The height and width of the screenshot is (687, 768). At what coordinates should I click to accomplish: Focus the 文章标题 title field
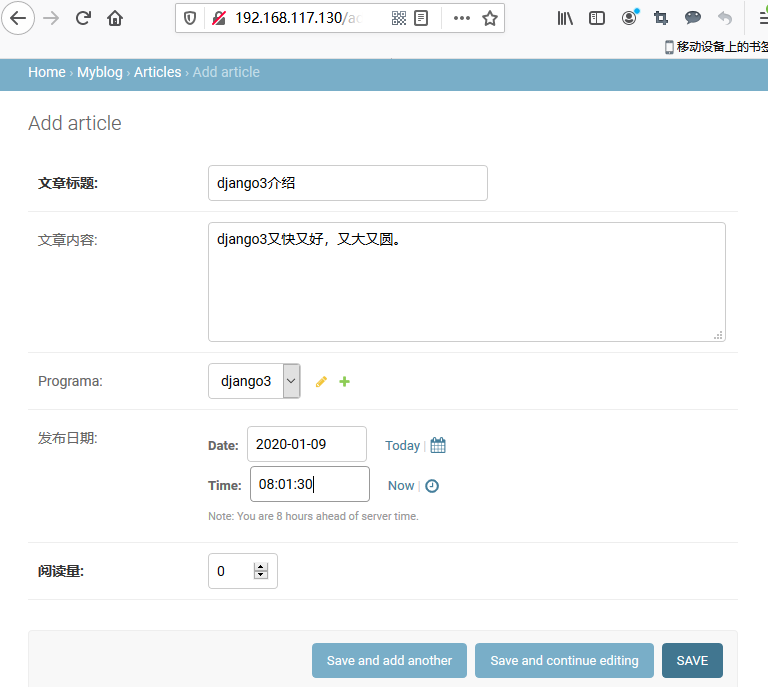348,183
